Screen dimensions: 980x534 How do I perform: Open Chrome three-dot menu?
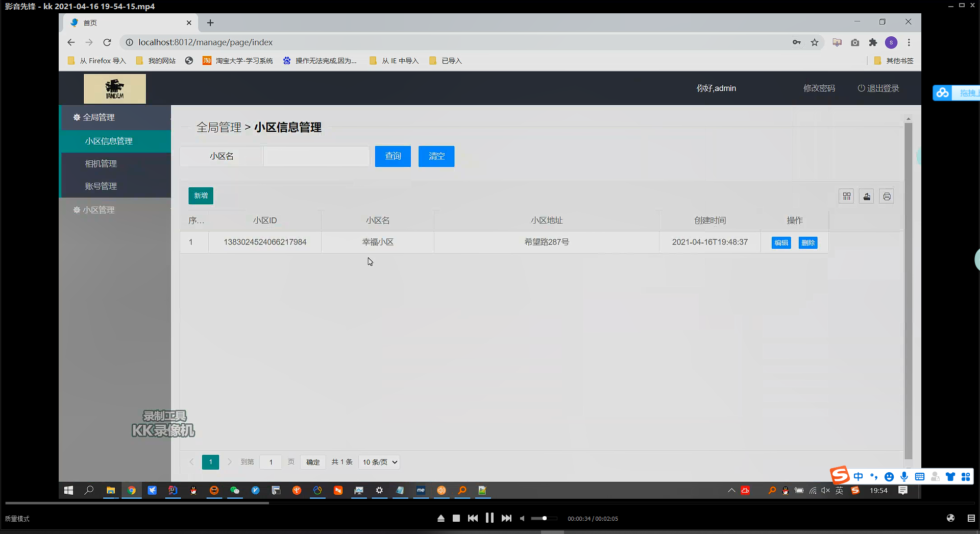pyautogui.click(x=909, y=42)
